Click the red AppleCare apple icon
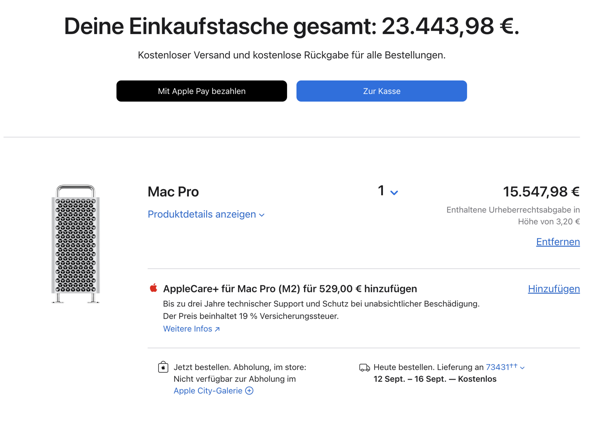 click(153, 288)
